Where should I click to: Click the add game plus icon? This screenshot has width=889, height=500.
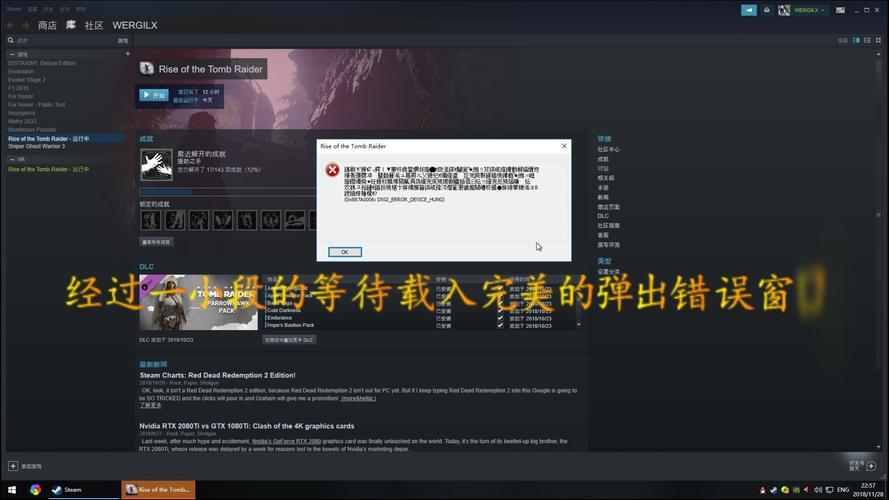click(x=13, y=466)
